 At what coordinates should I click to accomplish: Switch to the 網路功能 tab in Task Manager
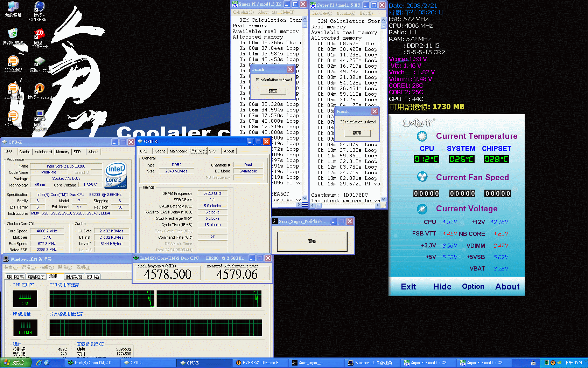point(74,276)
